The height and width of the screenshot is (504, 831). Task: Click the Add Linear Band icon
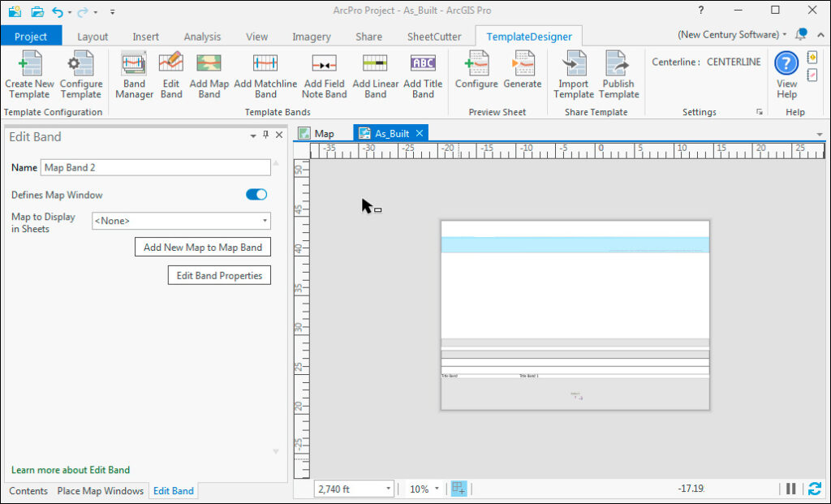tap(375, 64)
